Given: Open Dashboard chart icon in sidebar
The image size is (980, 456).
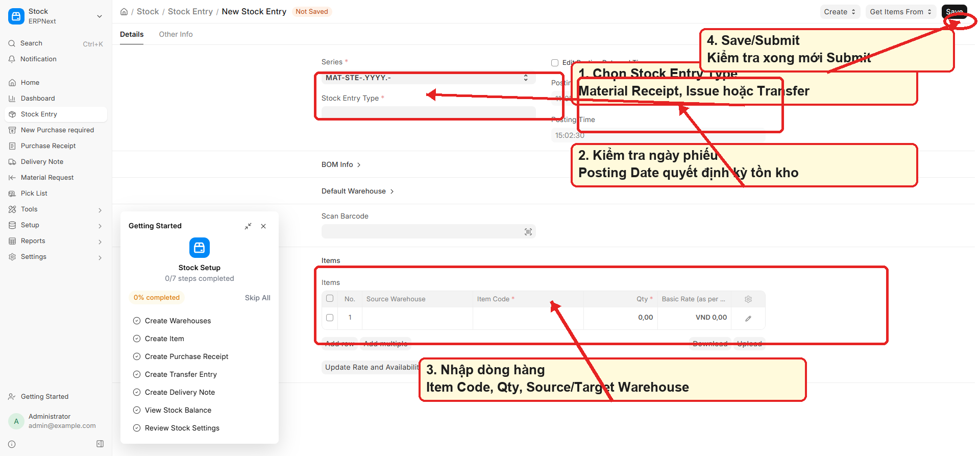Looking at the screenshot, I should (x=12, y=99).
